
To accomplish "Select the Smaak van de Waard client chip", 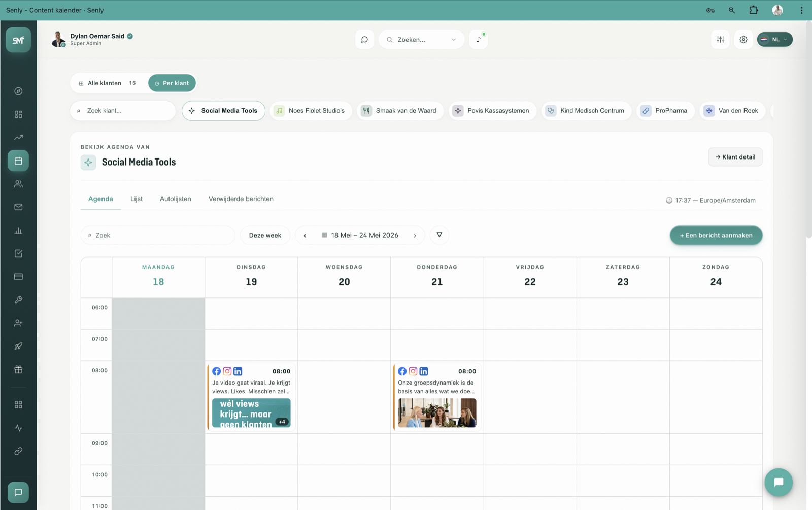I will 400,111.
